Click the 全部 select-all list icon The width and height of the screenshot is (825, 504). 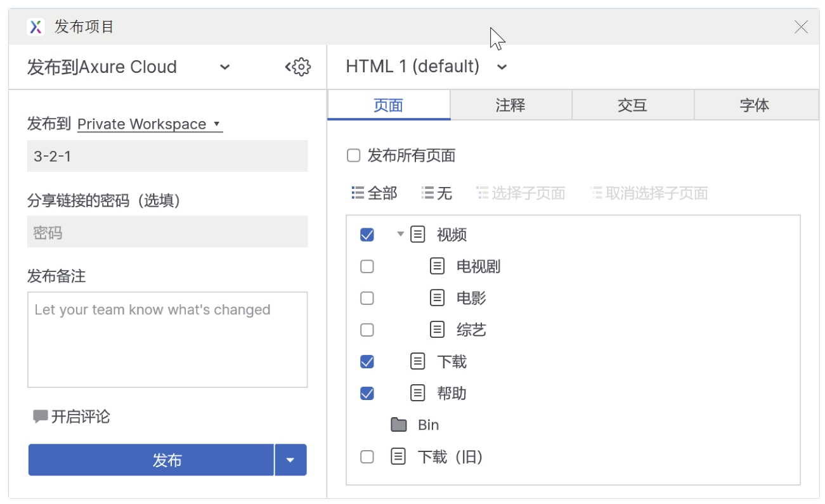click(x=358, y=193)
